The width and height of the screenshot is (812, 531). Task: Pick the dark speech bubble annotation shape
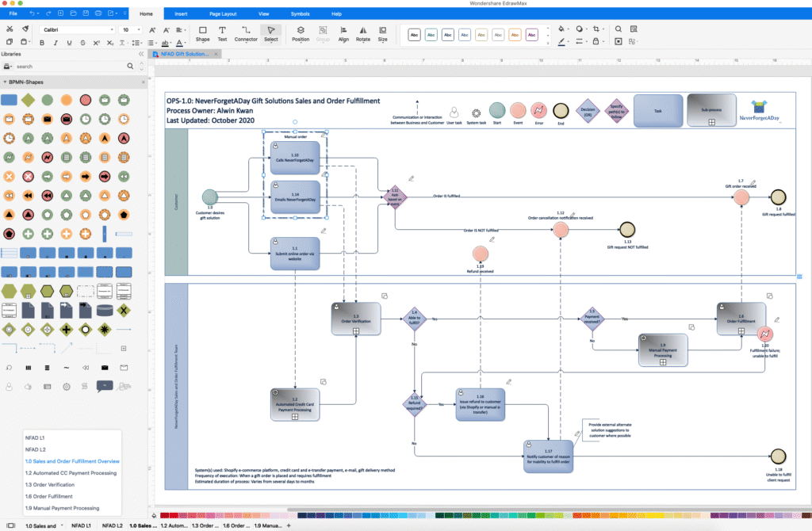pos(105,386)
